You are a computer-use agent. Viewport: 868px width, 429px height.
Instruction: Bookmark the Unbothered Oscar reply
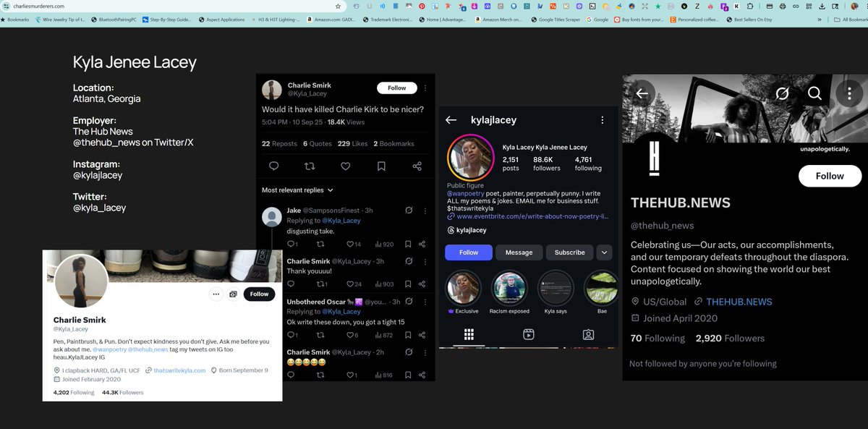408,335
